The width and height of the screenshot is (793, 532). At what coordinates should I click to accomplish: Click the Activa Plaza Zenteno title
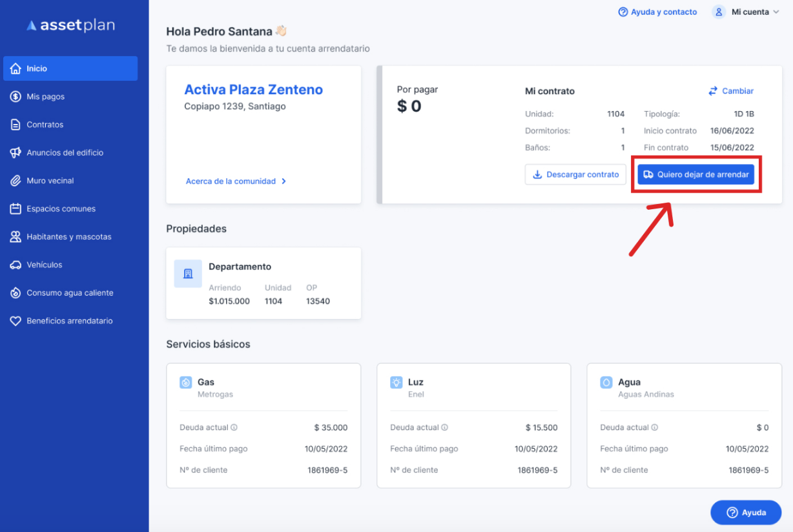pos(254,90)
